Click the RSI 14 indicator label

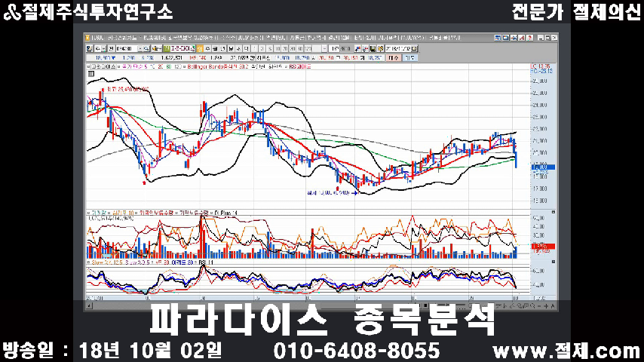click(206, 262)
